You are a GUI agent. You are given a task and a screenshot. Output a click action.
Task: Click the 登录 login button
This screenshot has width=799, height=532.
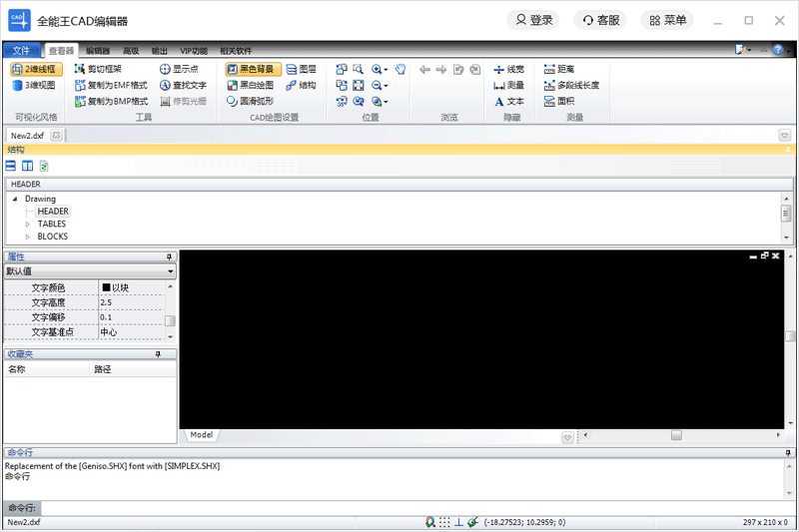[532, 20]
